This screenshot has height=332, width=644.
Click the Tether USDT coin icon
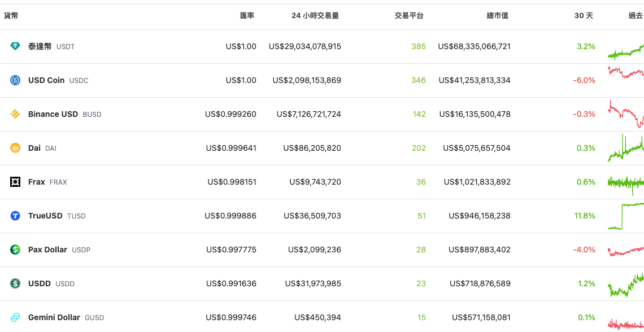point(15,46)
